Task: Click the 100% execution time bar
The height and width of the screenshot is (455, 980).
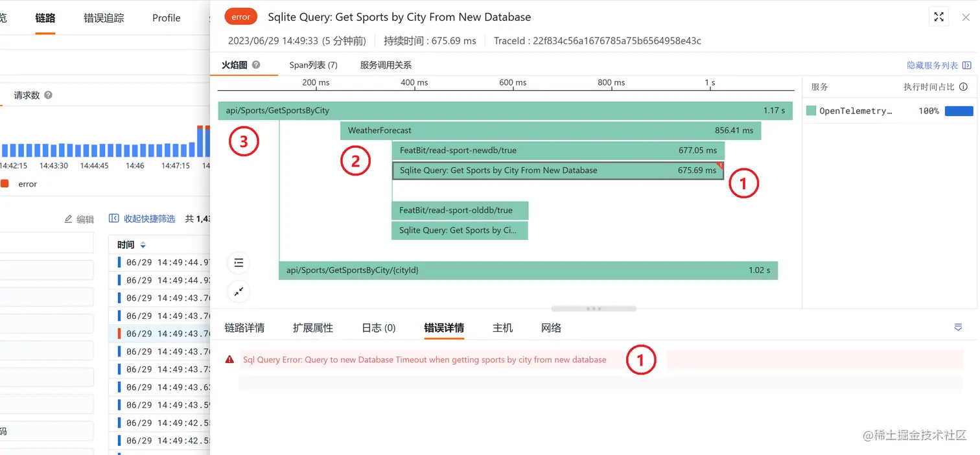Action: point(959,111)
